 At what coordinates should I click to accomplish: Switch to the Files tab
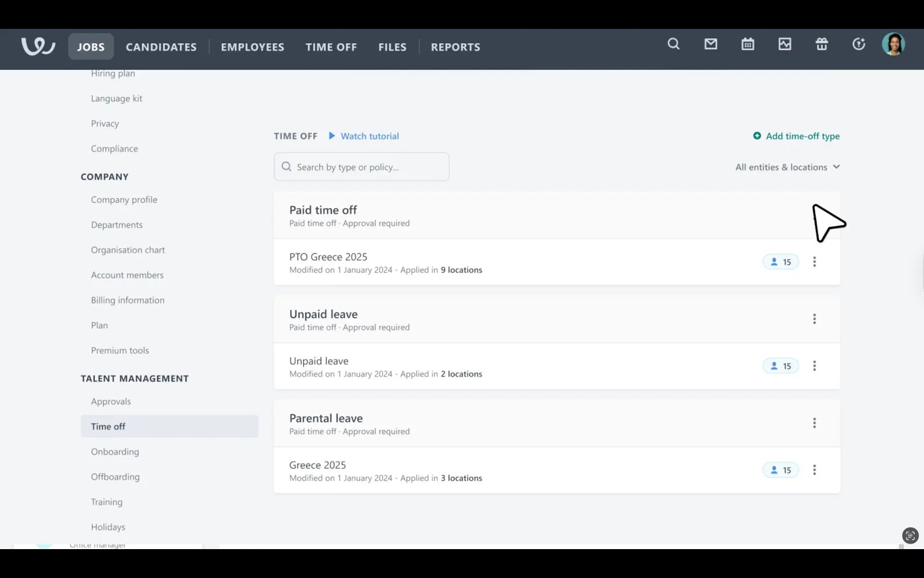coord(393,47)
